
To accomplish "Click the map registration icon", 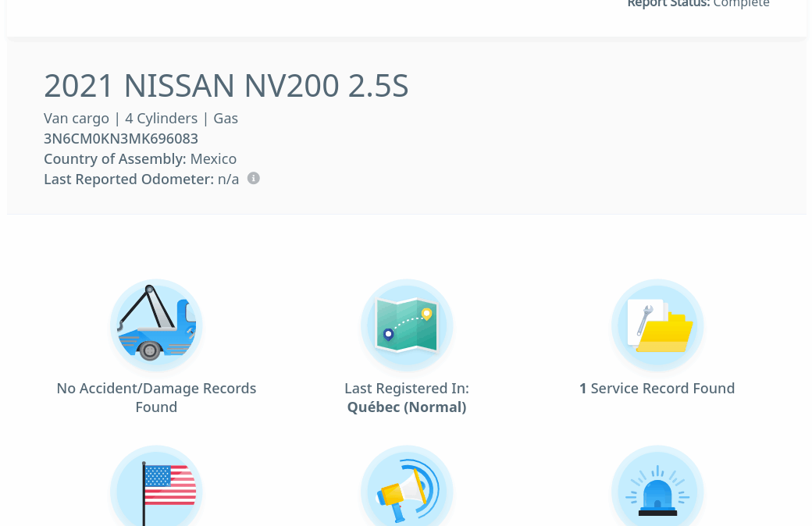I will pyautogui.click(x=406, y=325).
